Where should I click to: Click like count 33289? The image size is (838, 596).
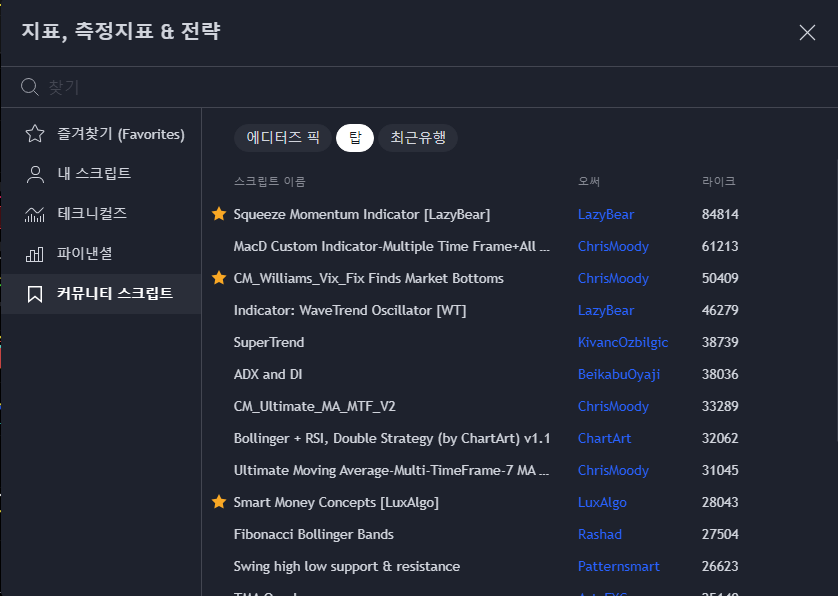point(720,406)
